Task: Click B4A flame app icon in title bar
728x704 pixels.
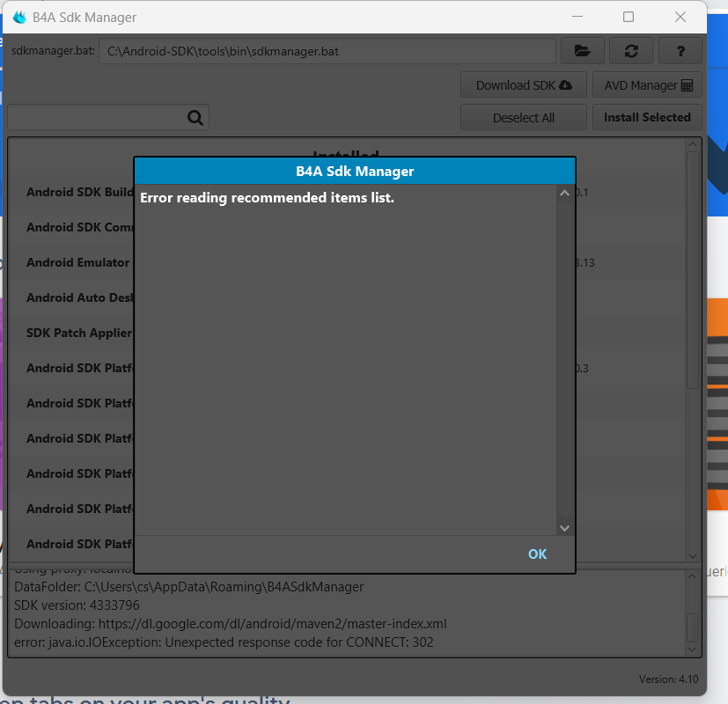Action: [19, 18]
